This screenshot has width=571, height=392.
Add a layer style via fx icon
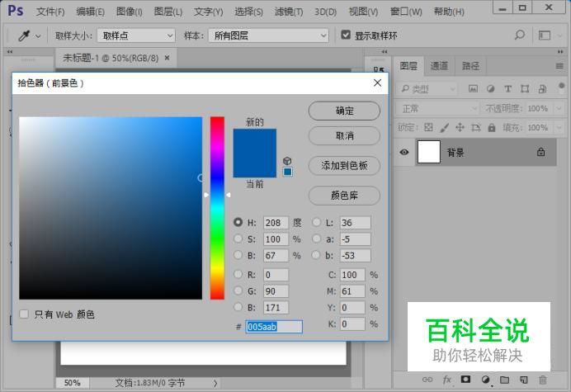447,380
